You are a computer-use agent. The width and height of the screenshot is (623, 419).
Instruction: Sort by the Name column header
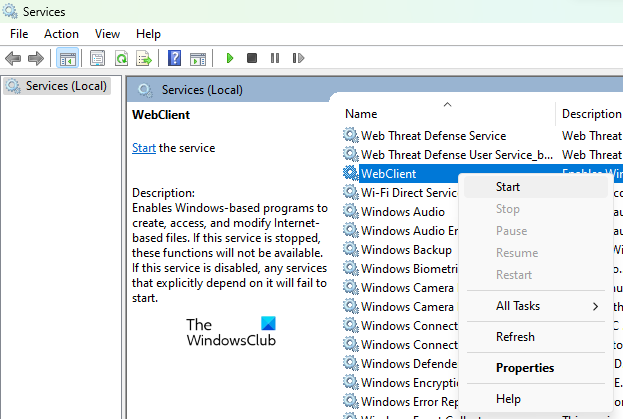pos(448,114)
